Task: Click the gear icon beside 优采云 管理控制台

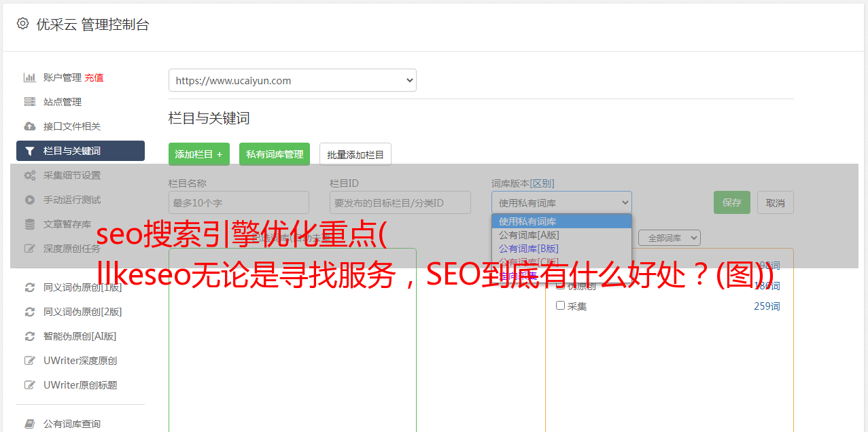Action: click(x=22, y=24)
